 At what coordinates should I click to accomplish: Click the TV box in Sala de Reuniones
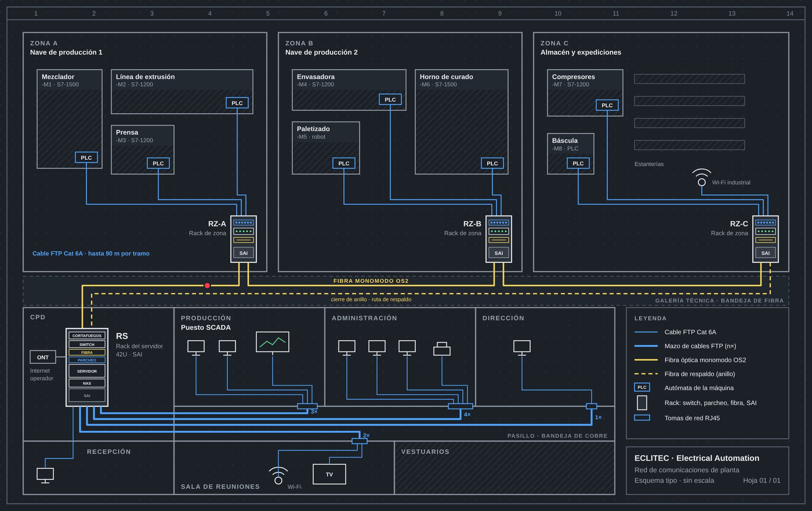329,474
